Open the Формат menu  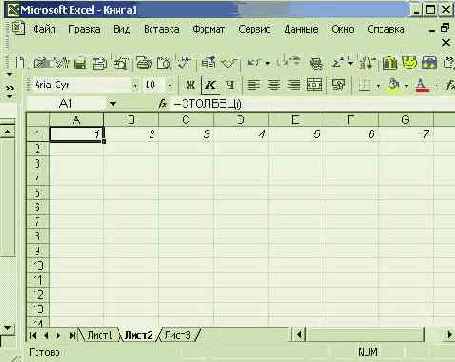coord(208,29)
